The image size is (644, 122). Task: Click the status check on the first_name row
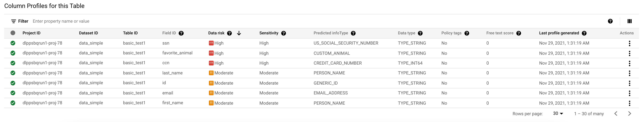coord(13,103)
